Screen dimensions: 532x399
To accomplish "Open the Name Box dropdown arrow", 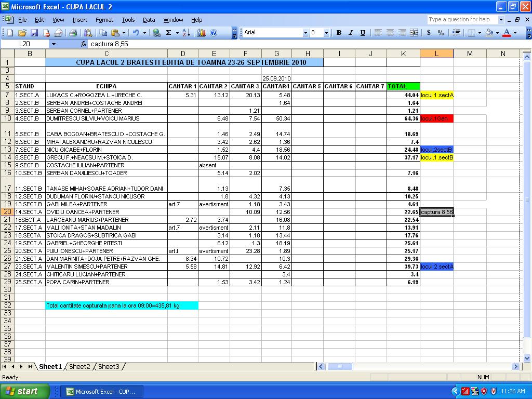I will click(x=53, y=44).
